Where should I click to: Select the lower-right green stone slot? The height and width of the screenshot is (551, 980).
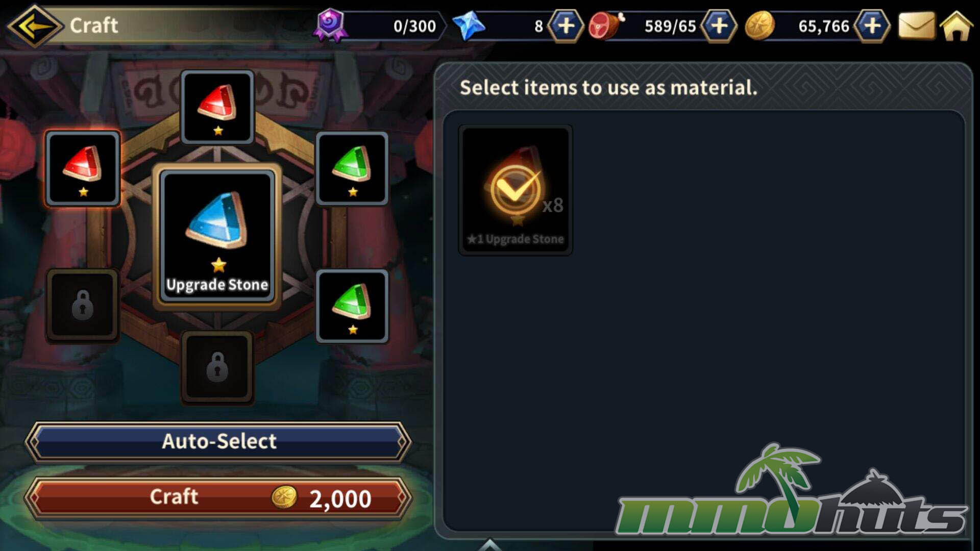[352, 306]
